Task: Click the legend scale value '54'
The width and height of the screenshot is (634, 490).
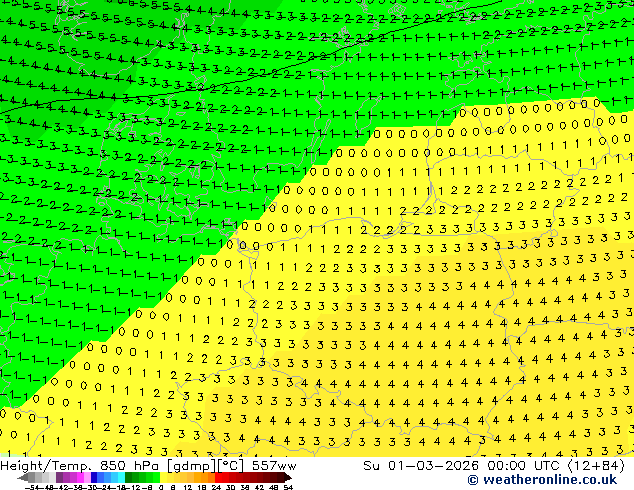Action: tap(289, 488)
